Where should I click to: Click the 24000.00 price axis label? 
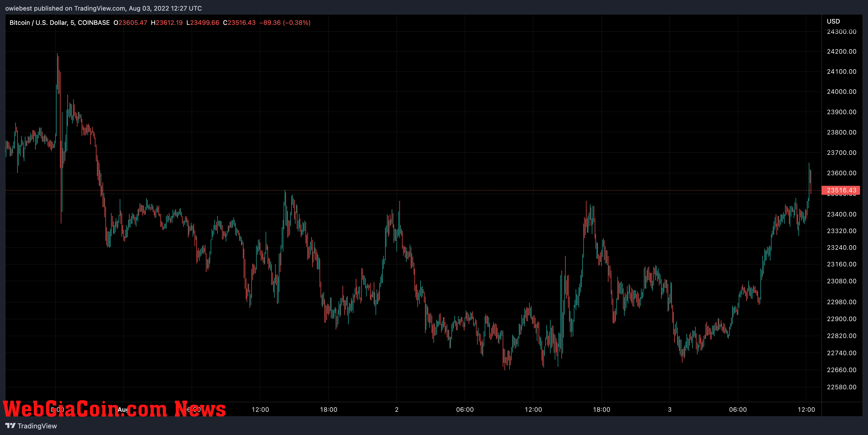(841, 92)
